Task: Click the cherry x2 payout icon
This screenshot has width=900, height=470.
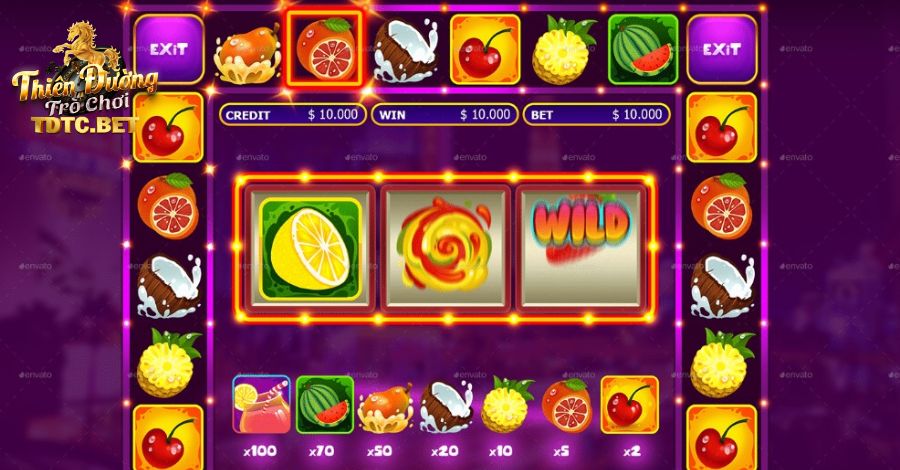Action: 630,405
